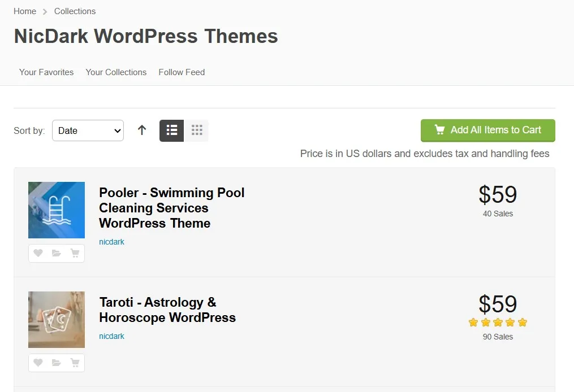
Task: Click the Pooler theme thumbnail
Action: tap(57, 210)
